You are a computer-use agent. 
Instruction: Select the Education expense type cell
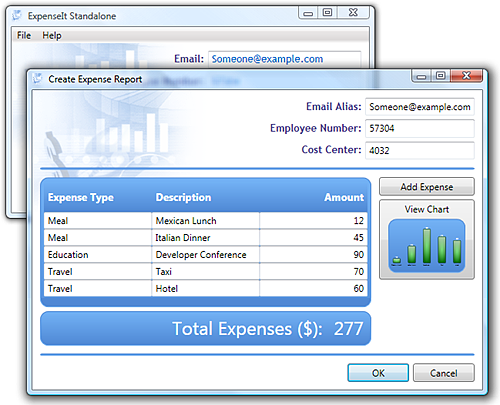(x=98, y=255)
